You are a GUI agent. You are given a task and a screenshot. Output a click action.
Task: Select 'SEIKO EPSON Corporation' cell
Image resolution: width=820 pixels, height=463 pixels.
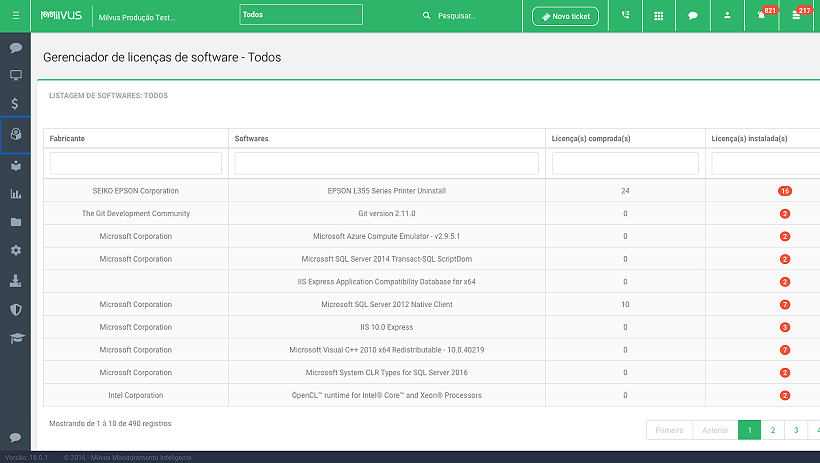pyautogui.click(x=135, y=191)
